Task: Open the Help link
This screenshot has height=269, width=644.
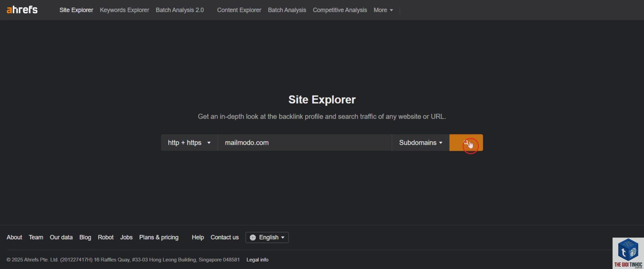Action: point(198,237)
